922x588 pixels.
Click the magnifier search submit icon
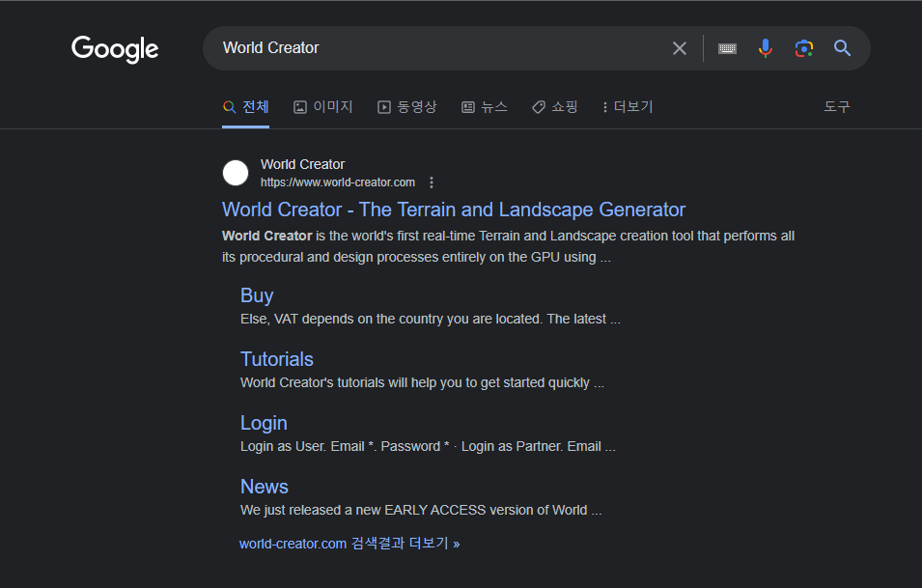point(842,48)
